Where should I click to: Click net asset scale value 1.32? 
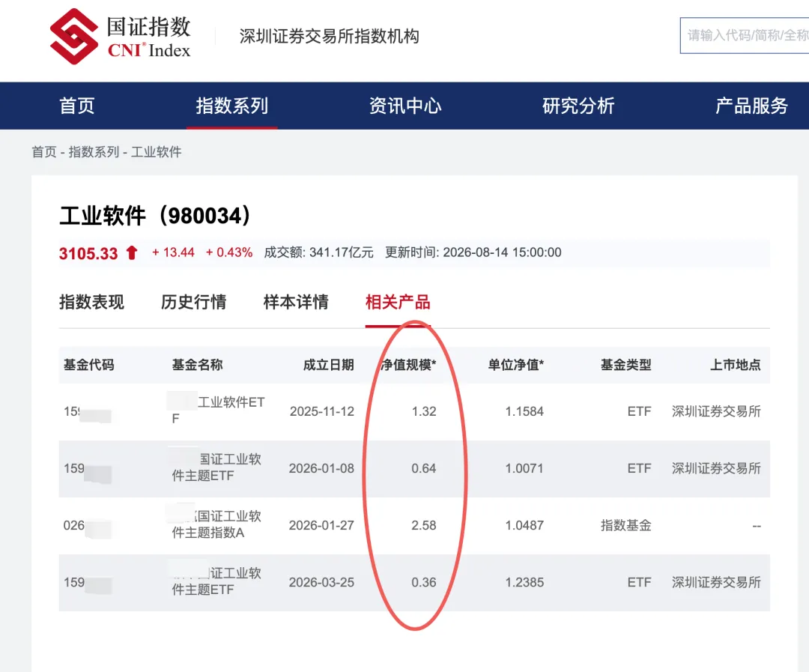coord(424,411)
